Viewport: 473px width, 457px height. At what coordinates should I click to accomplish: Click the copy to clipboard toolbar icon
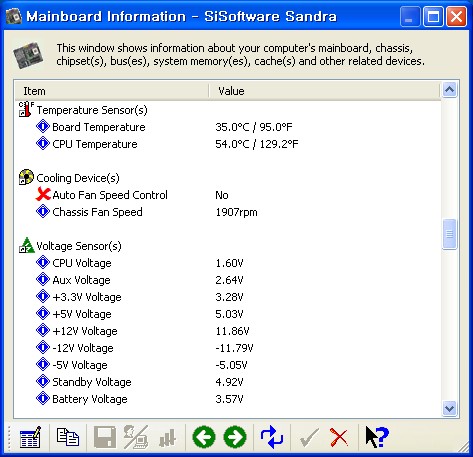point(68,437)
